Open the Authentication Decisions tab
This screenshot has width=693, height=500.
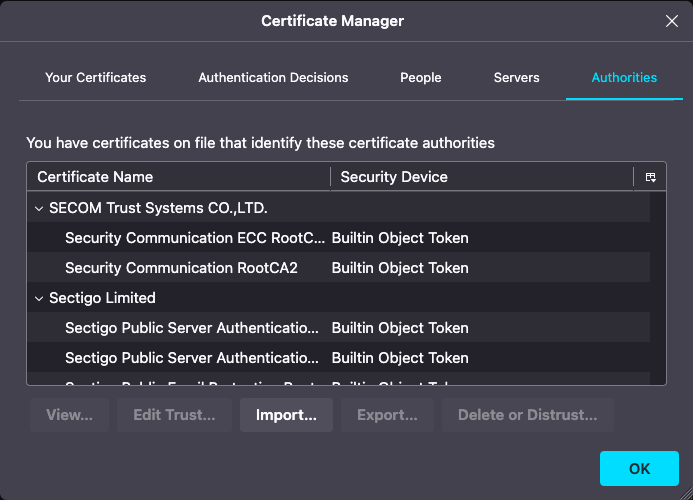coord(273,77)
